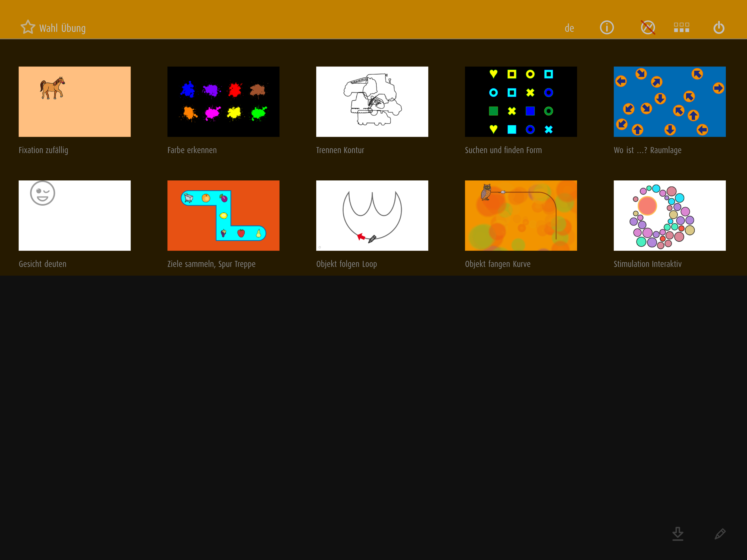
Task: Select the Stimulation Interaktiv bubbles thumbnail
Action: 669,215
